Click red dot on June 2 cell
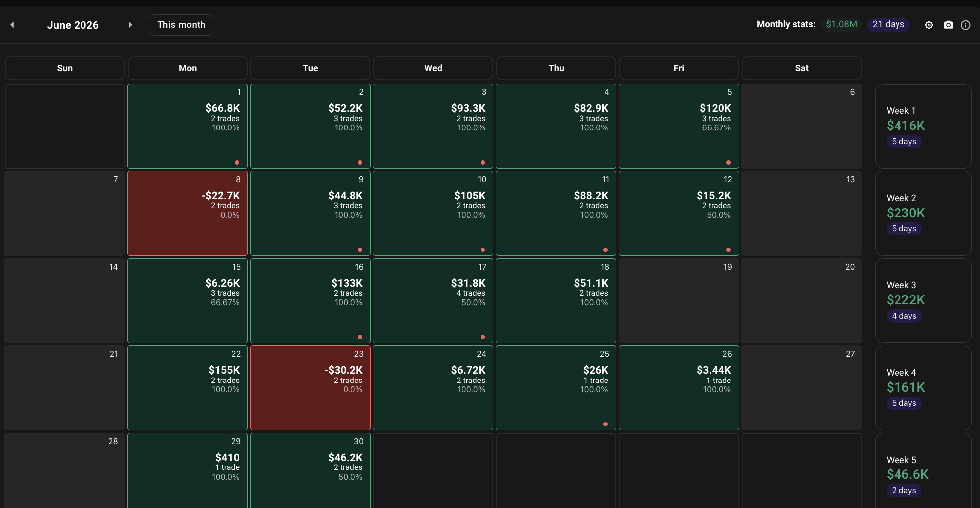The width and height of the screenshot is (980, 508). pyautogui.click(x=360, y=162)
